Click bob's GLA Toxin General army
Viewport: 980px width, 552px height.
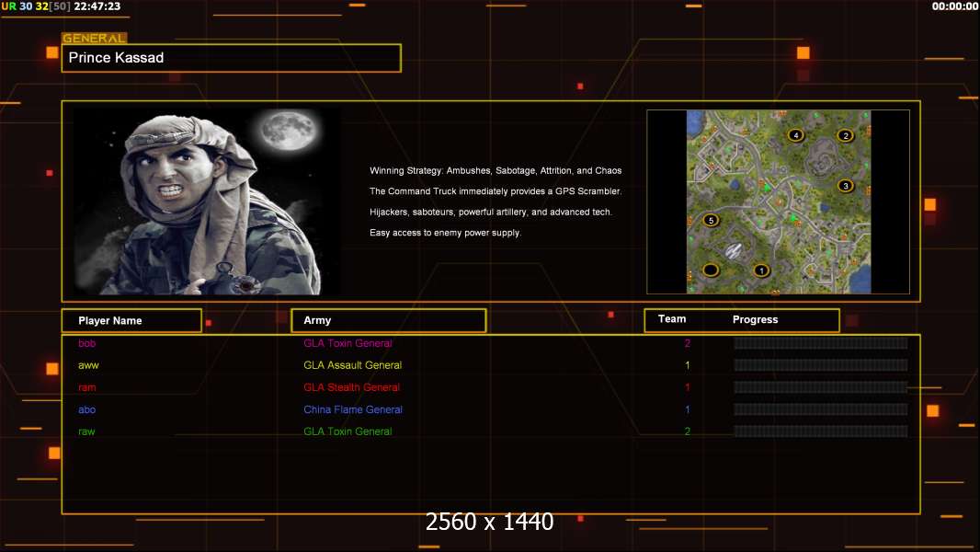(348, 343)
